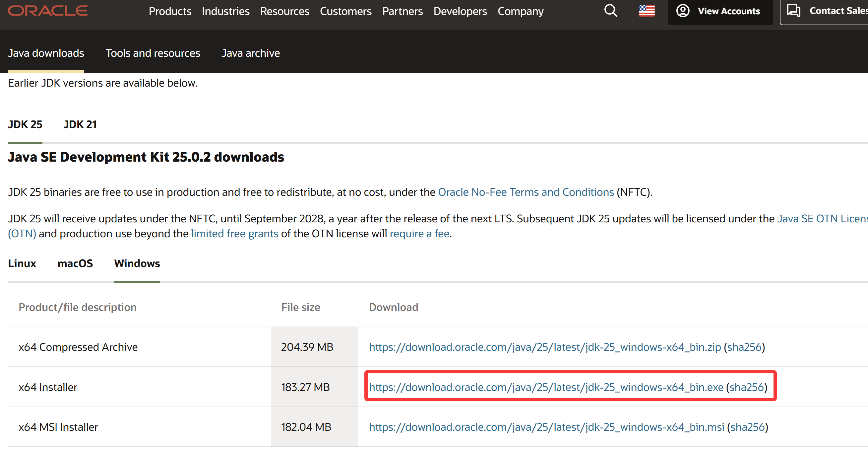Screen dimensions: 868x452
Task: Click the View Accounts user icon
Action: pos(682,11)
